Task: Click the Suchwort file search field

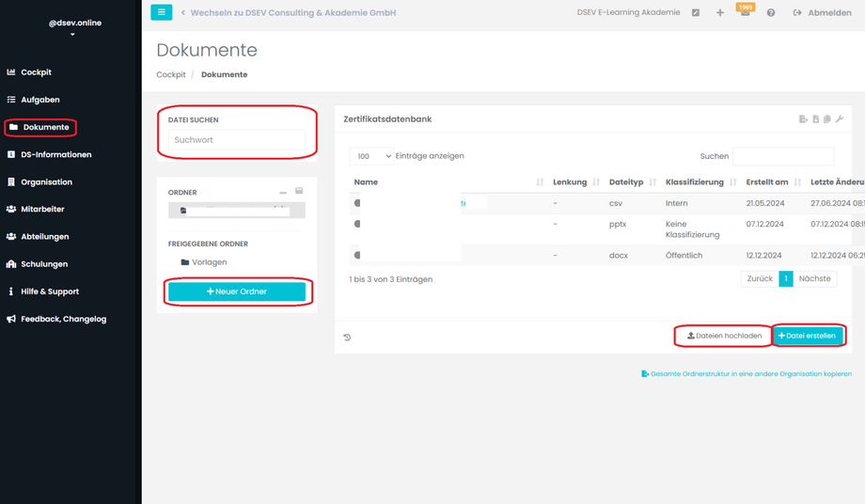Action: (x=237, y=140)
